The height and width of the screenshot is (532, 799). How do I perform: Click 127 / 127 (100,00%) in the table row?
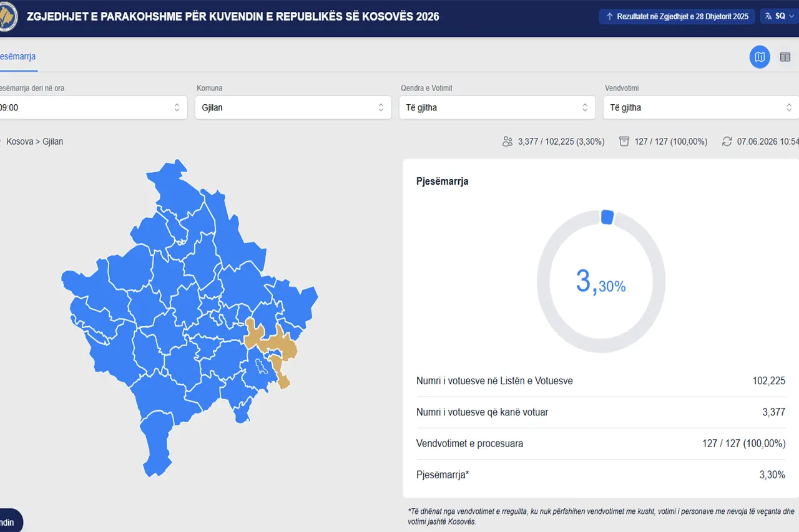(x=743, y=444)
